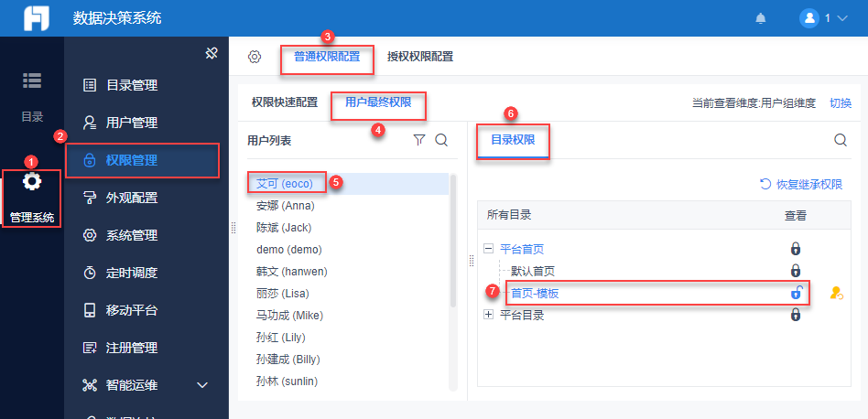The image size is (868, 419).
Task: Click the 智能运维 network icon
Action: [89, 385]
